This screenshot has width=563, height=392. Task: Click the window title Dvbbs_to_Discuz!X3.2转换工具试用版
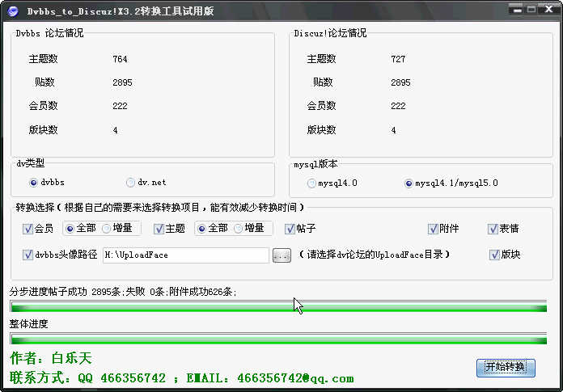(x=121, y=11)
